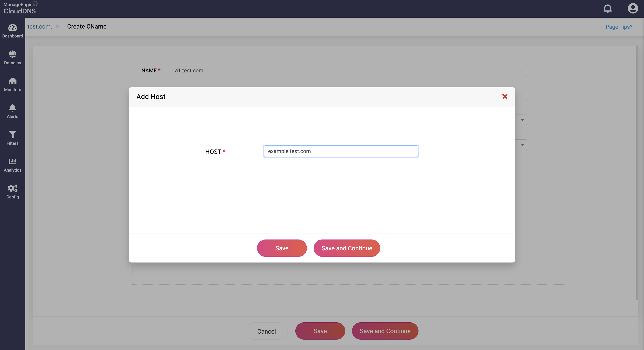Open the Monitors section

click(x=13, y=85)
